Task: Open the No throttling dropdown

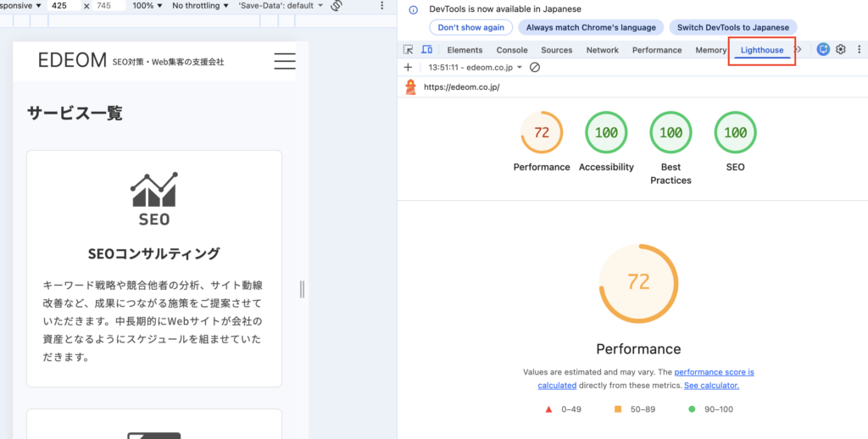Action: 200,5
